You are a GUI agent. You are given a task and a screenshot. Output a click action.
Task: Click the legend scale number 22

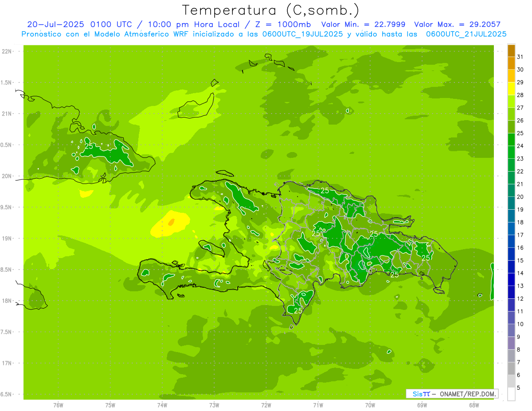[520, 171]
